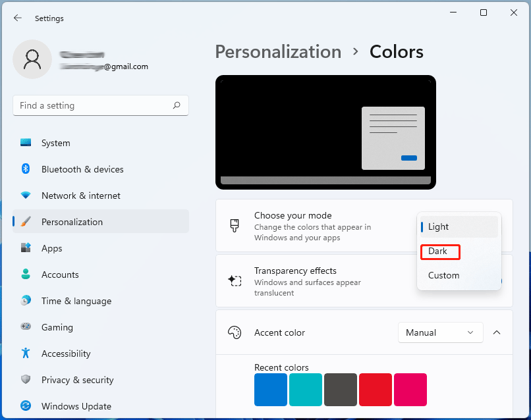531x420 pixels.
Task: Open the Accent color Manual dropdown
Action: coord(440,332)
